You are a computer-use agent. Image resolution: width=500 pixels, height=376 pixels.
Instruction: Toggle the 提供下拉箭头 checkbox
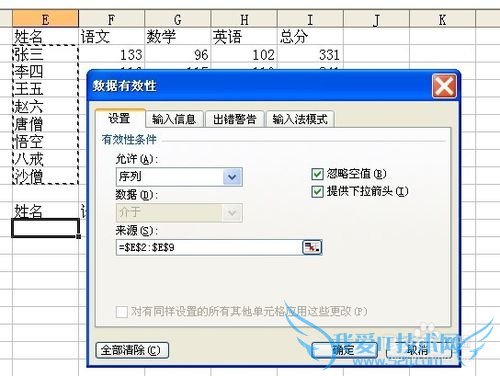317,192
